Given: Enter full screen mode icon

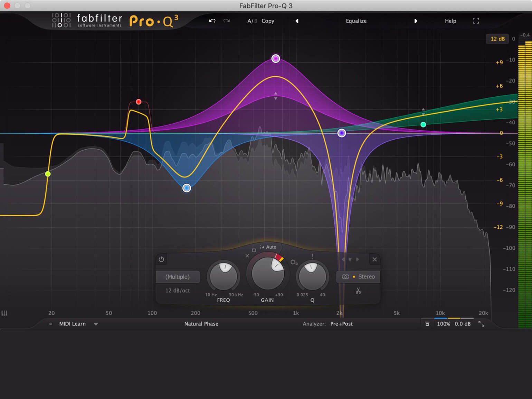Looking at the screenshot, I should pos(476,21).
